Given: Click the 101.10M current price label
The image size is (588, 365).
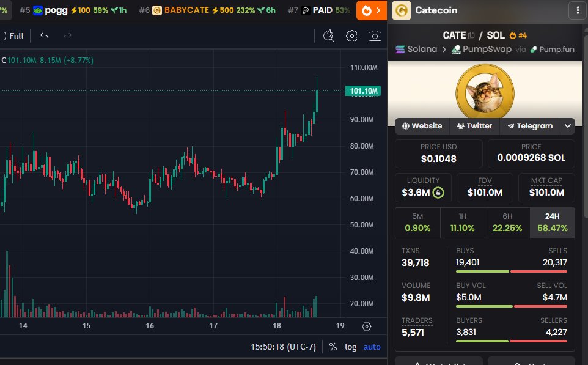Looking at the screenshot, I should (x=363, y=90).
